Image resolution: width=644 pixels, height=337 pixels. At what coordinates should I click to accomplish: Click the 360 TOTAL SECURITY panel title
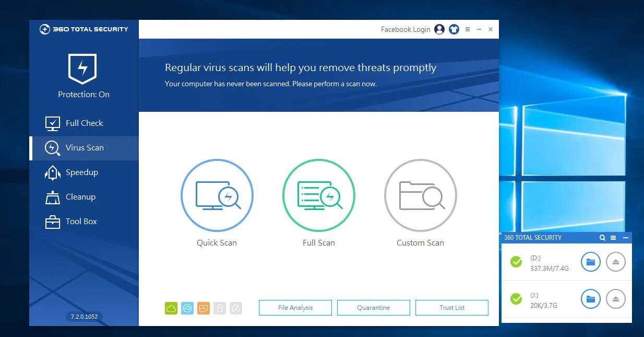(533, 238)
